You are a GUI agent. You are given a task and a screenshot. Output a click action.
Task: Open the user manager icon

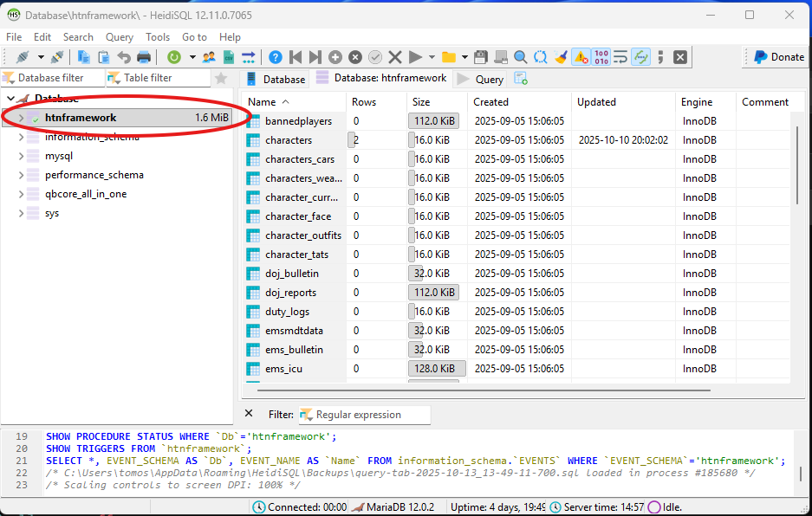point(209,57)
